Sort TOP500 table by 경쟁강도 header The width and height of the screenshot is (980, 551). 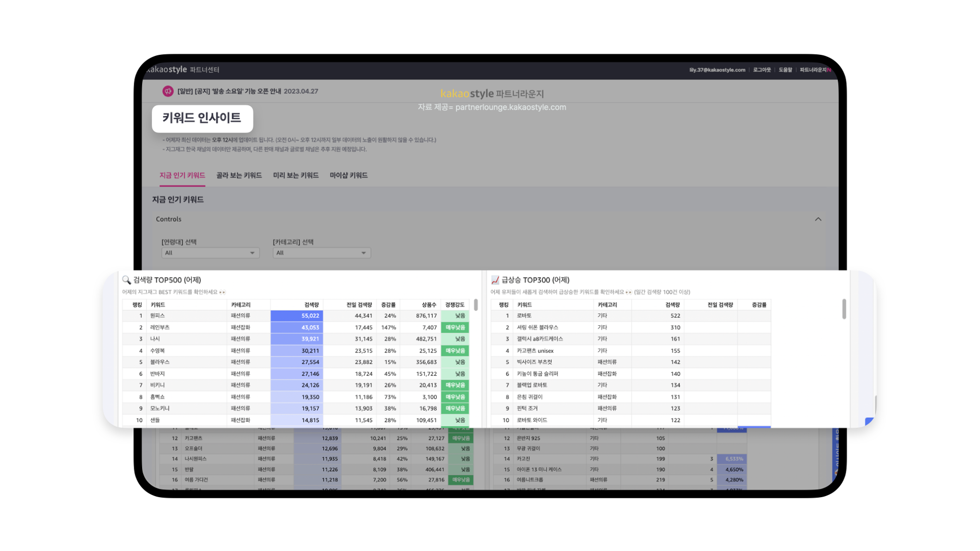(455, 305)
